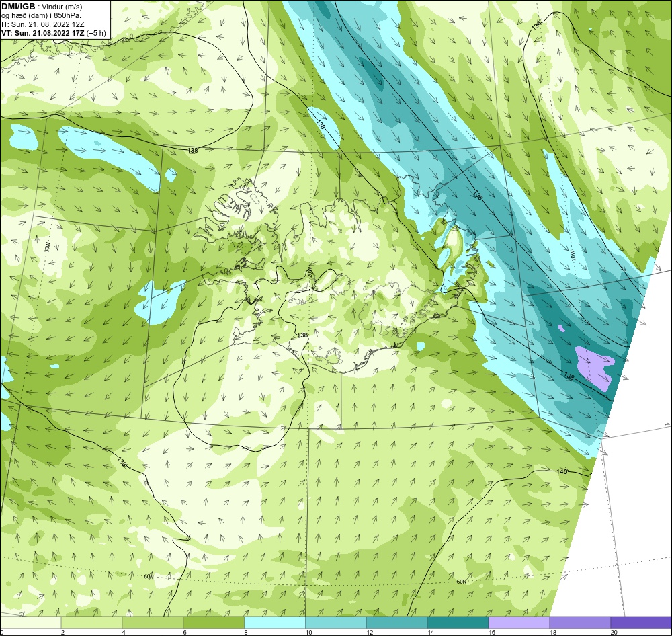Click the '(+5 h)' forecast offset text
Screen dimensions: 672x636
96,33
